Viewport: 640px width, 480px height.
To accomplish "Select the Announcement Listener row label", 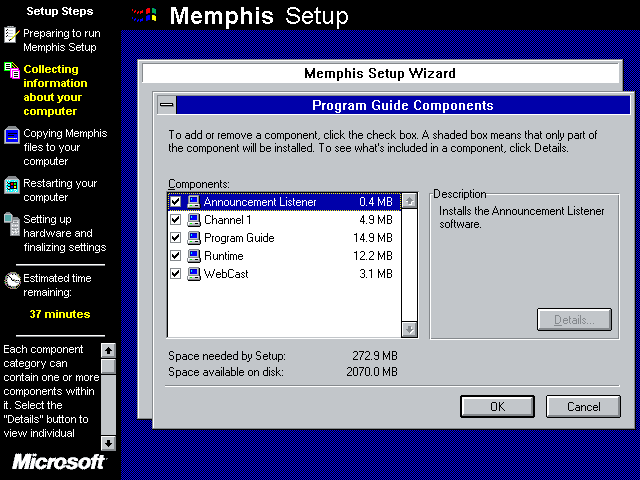I will (x=260, y=202).
